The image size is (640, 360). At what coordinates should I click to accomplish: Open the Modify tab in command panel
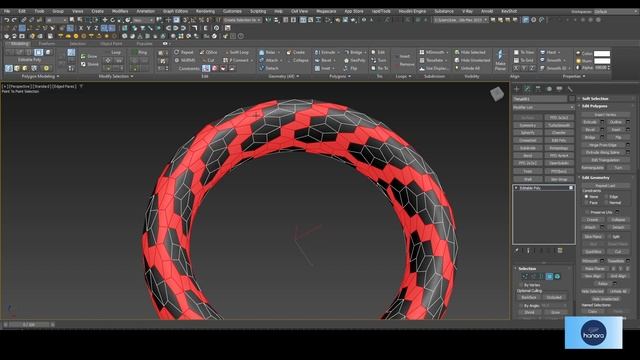point(527,89)
